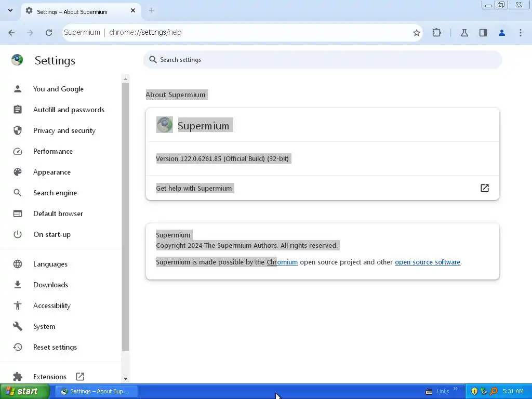Open Get help with Supermium
The width and height of the screenshot is (532, 399).
pos(322,188)
